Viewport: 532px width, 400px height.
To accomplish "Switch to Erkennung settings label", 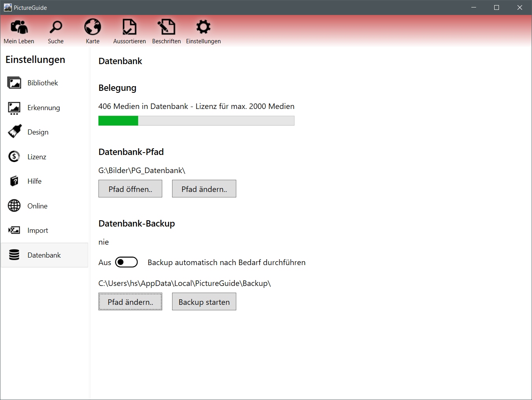I will (x=44, y=108).
